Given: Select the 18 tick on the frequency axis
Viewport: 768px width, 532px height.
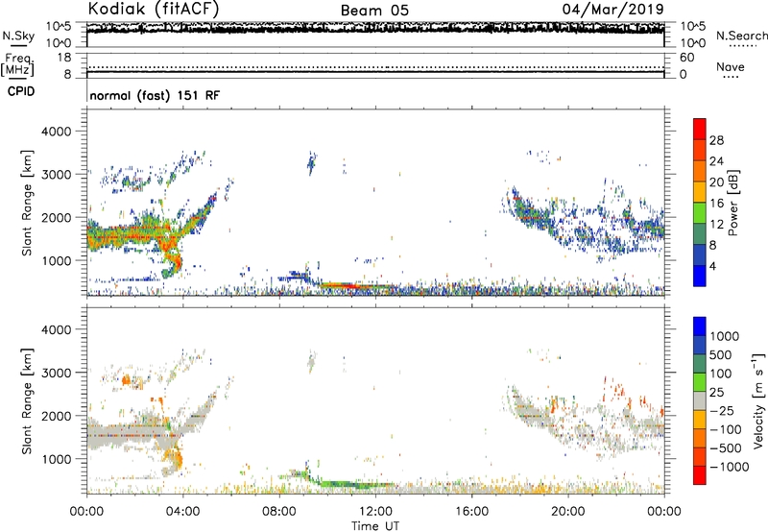Looking at the screenshot, I should [x=64, y=58].
